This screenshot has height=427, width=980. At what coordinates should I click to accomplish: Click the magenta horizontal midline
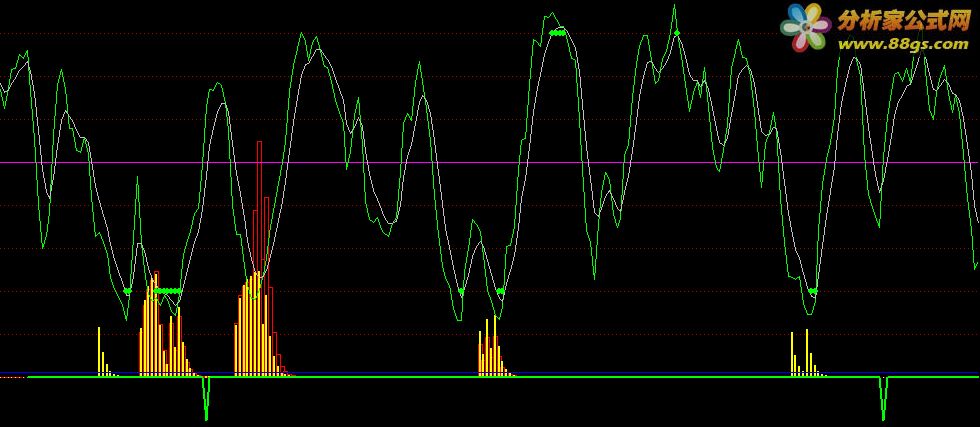click(x=490, y=163)
